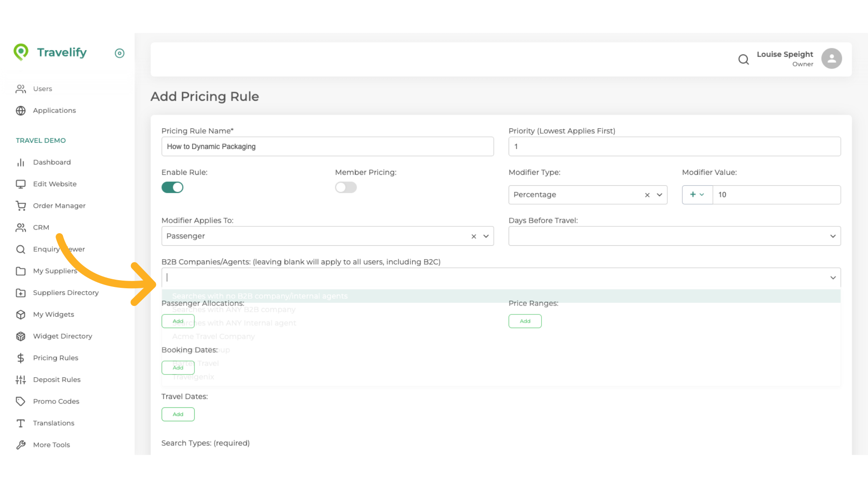Open Order Manager cart icon

click(x=21, y=206)
